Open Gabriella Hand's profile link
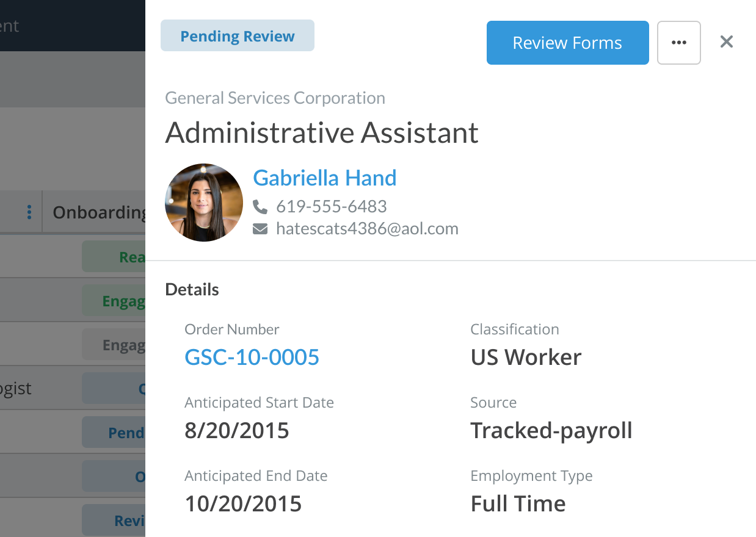Image resolution: width=756 pixels, height=537 pixels. tap(325, 178)
